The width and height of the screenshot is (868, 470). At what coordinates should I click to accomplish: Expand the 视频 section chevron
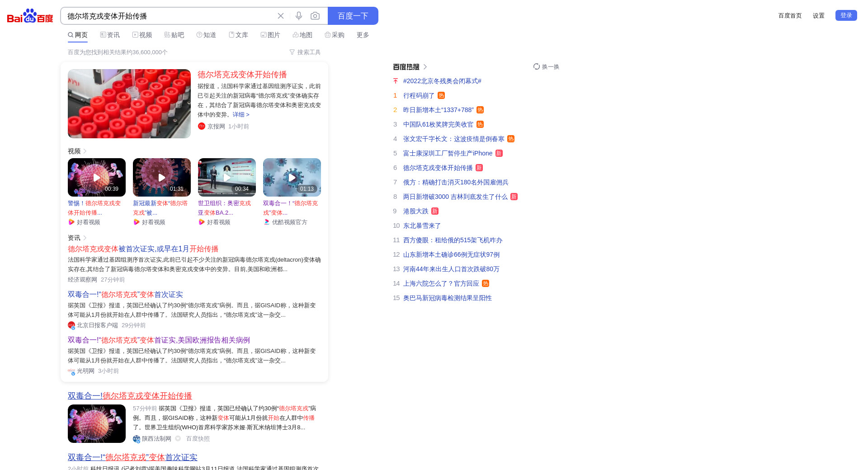coord(85,151)
